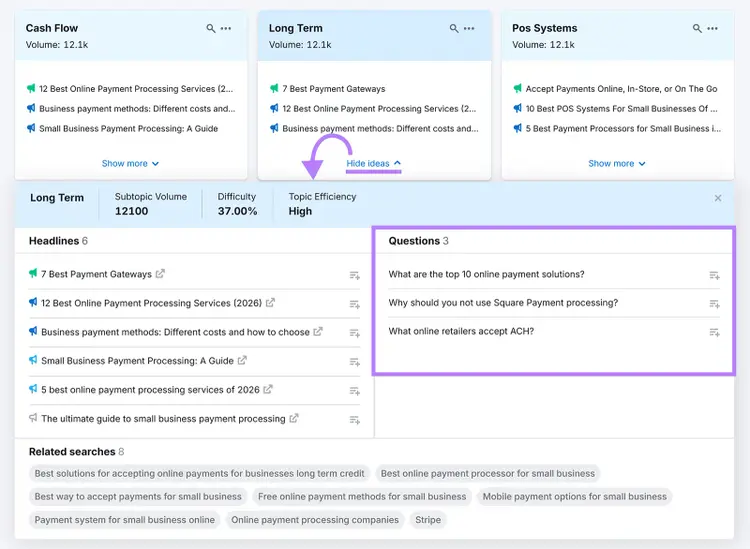Open external link for '5 best online payment processing services'
The image size is (750, 549).
[268, 389]
